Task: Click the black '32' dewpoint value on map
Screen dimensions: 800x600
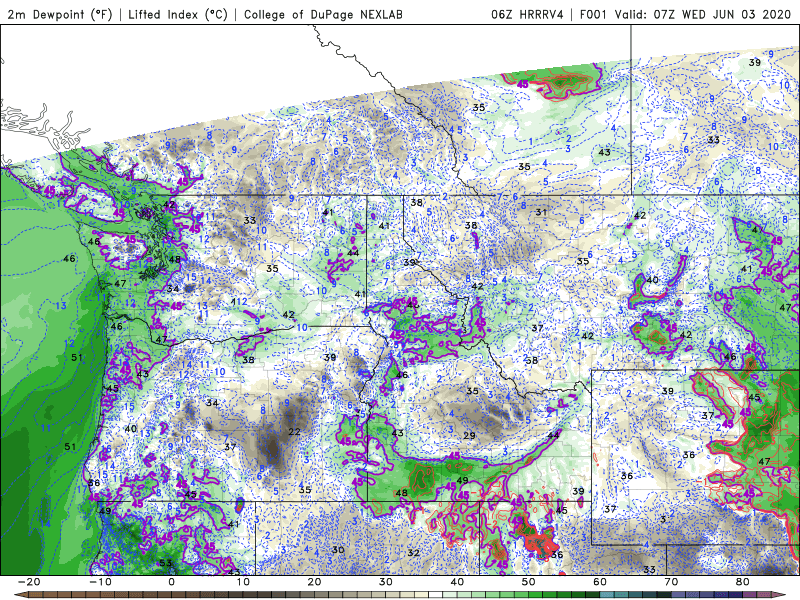Action: [413, 553]
